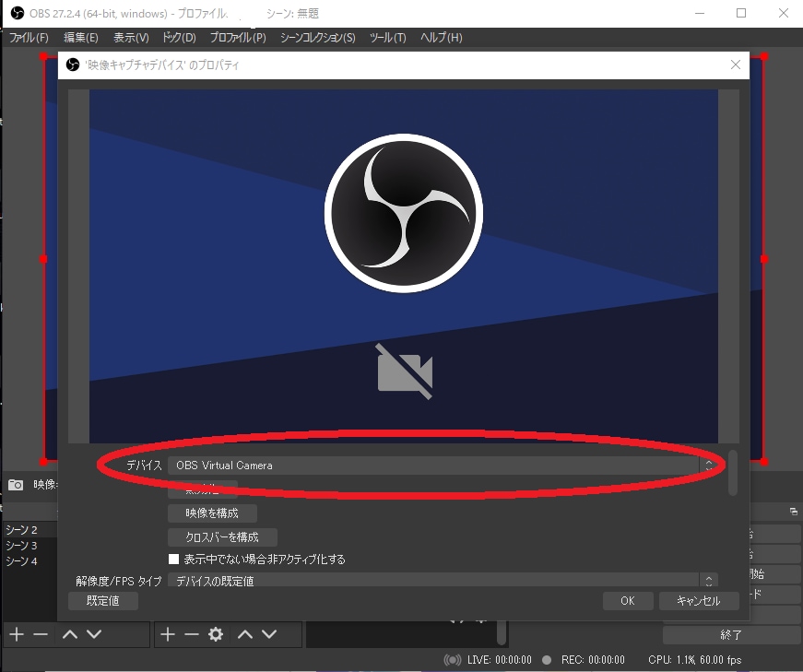This screenshot has width=803, height=672.
Task: Add a new scene with the plus icon
Action: [x=17, y=634]
